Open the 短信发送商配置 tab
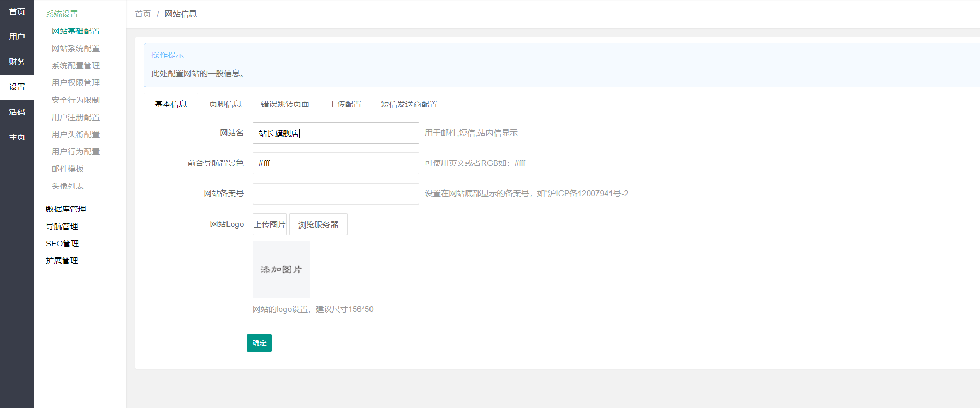This screenshot has width=980, height=408. tap(409, 104)
